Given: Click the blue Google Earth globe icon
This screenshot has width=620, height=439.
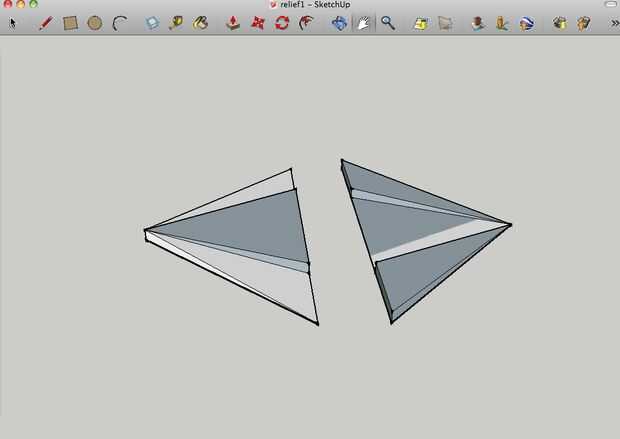Looking at the screenshot, I should tap(527, 23).
